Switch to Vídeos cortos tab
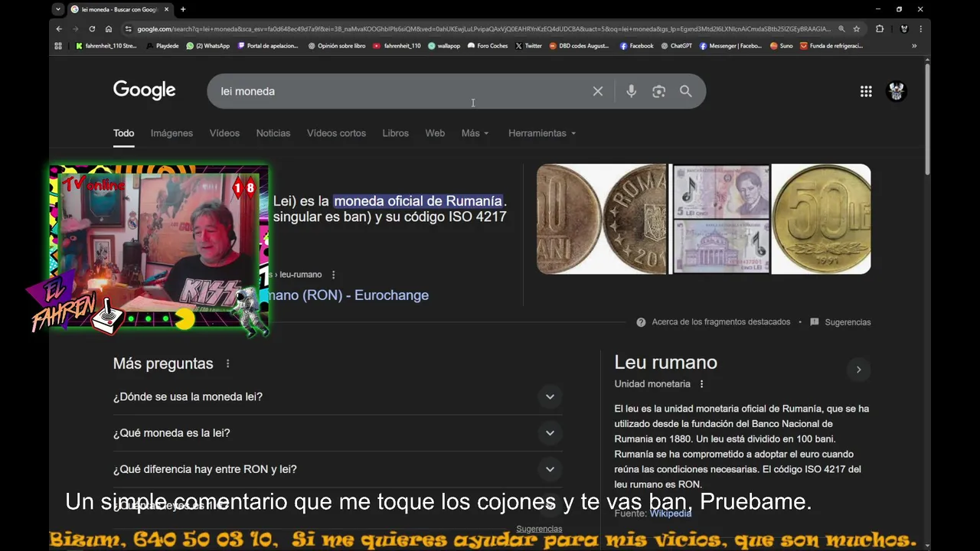Viewport: 980px width, 551px height. click(x=336, y=133)
